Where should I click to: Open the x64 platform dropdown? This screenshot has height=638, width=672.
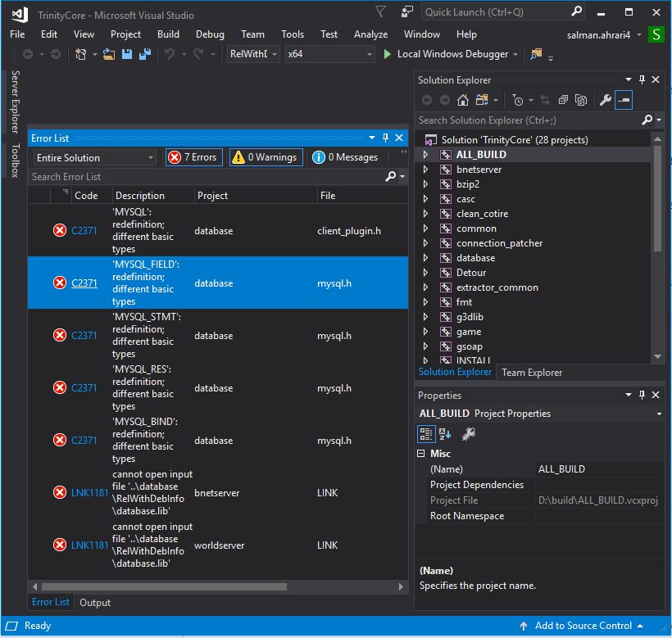(x=329, y=54)
